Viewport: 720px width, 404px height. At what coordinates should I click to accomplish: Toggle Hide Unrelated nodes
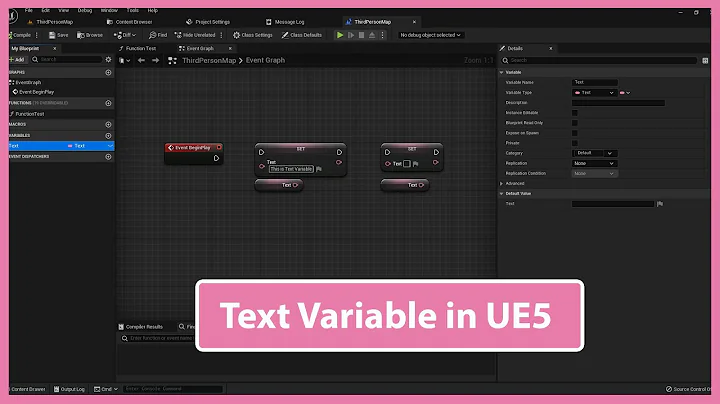point(195,35)
